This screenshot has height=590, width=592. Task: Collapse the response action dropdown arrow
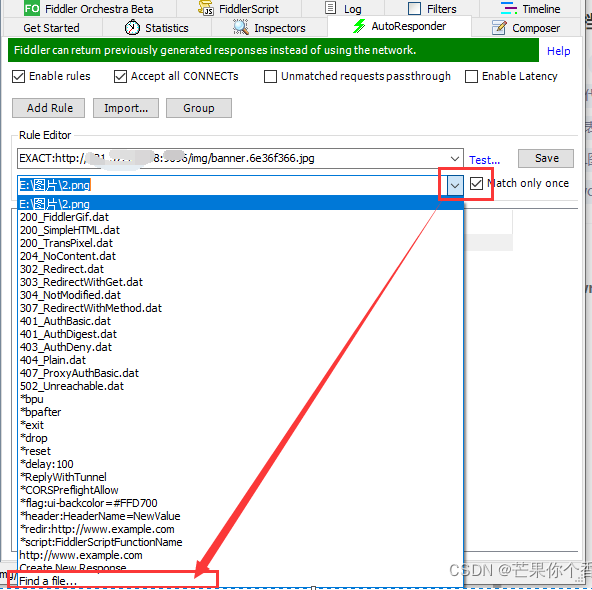pyautogui.click(x=455, y=185)
